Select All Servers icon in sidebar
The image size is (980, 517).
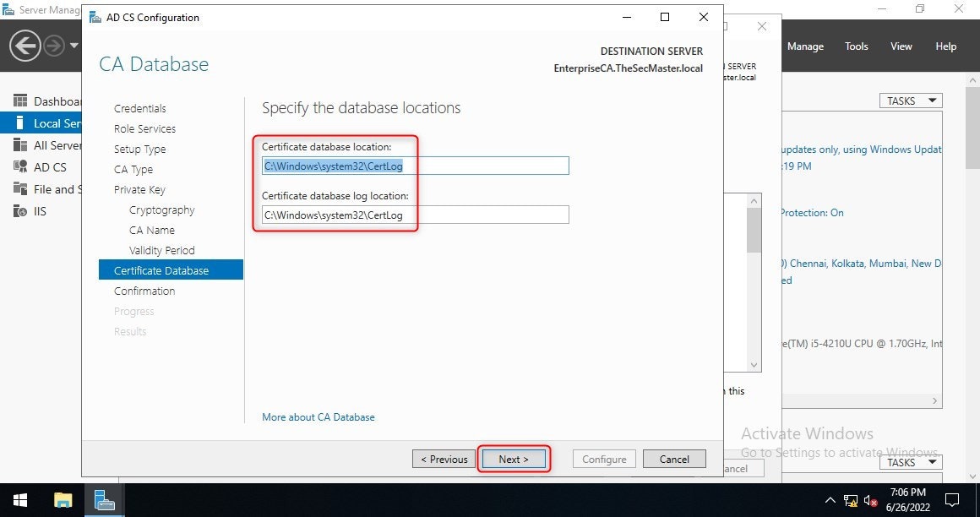[x=20, y=145]
